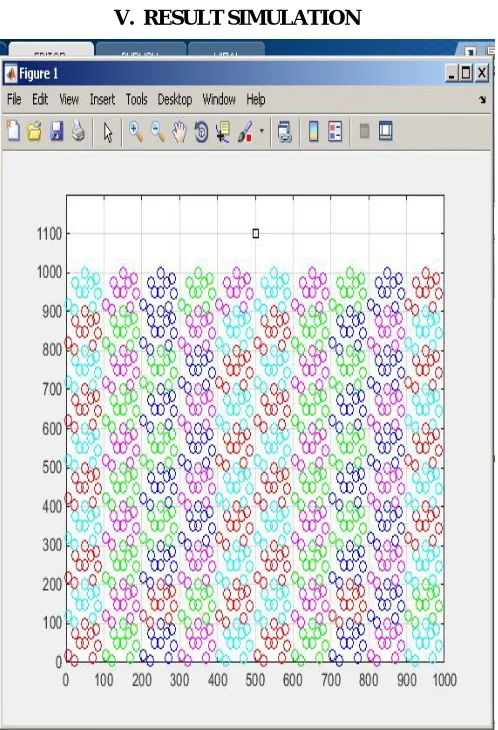Open the File menu
The image size is (498, 730).
pos(14,99)
